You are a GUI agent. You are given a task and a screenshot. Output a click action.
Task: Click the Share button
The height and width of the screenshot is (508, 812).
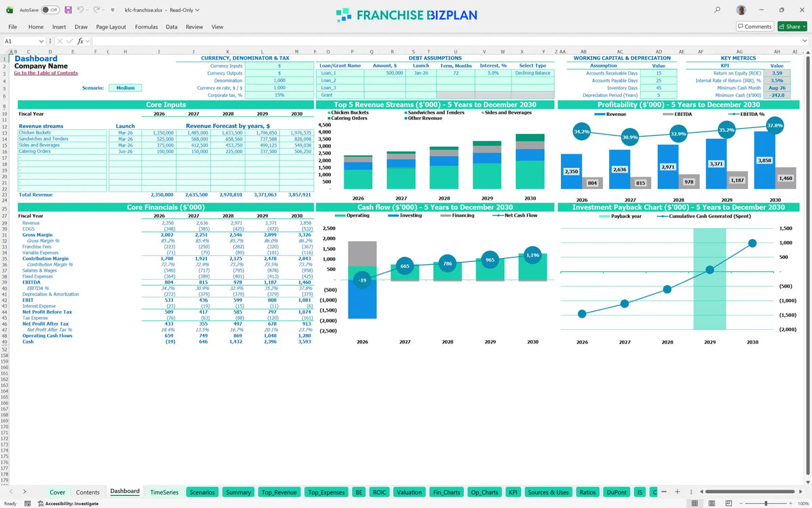point(792,26)
